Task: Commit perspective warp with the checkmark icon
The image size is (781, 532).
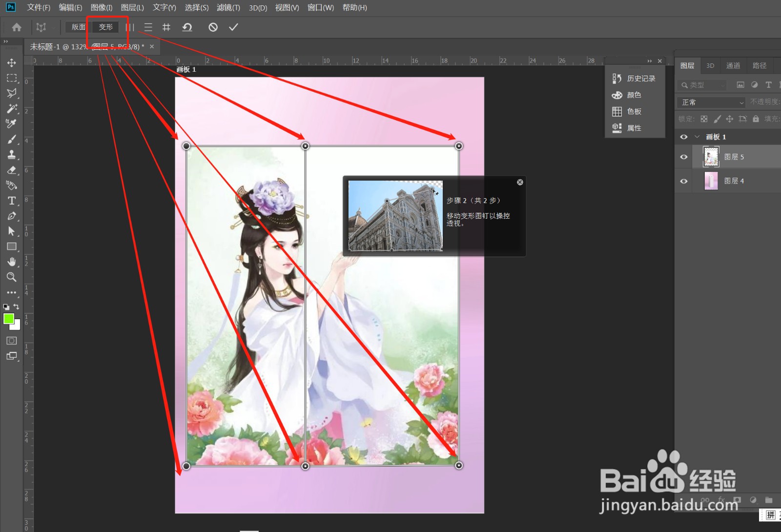Action: tap(233, 27)
